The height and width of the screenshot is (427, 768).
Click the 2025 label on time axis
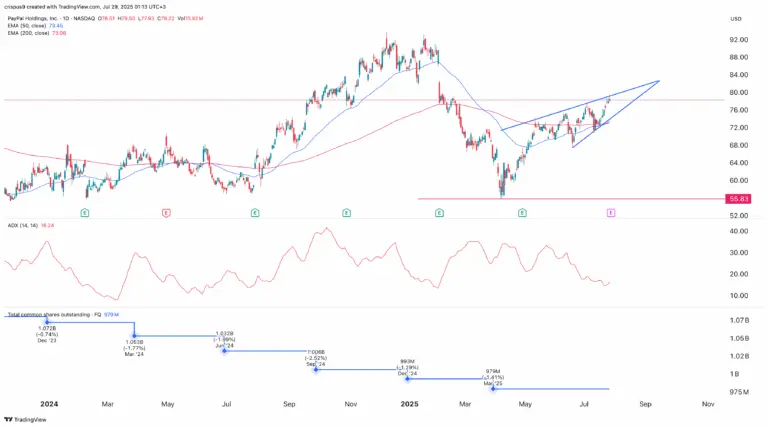(x=409, y=404)
